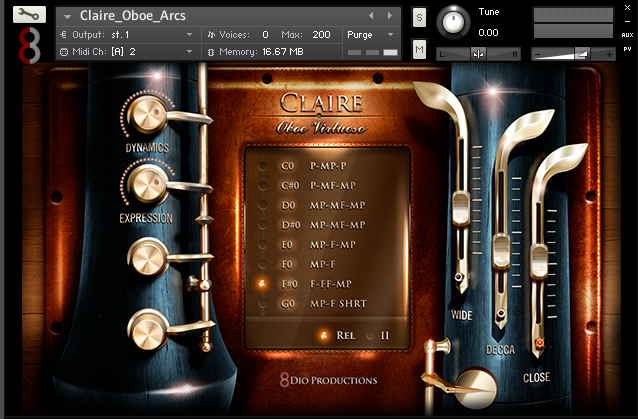This screenshot has height=419, width=638.
Task: Open the Output st. 1 dropdown
Action: [127, 35]
